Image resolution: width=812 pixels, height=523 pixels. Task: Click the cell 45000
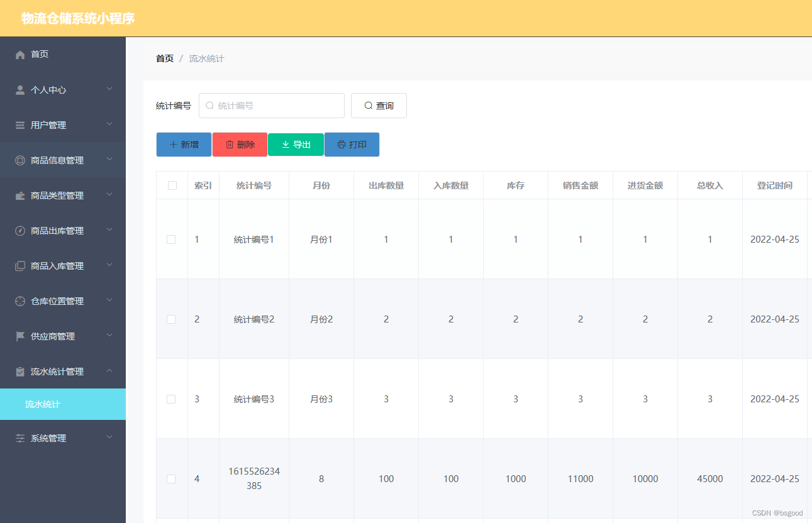tap(710, 479)
